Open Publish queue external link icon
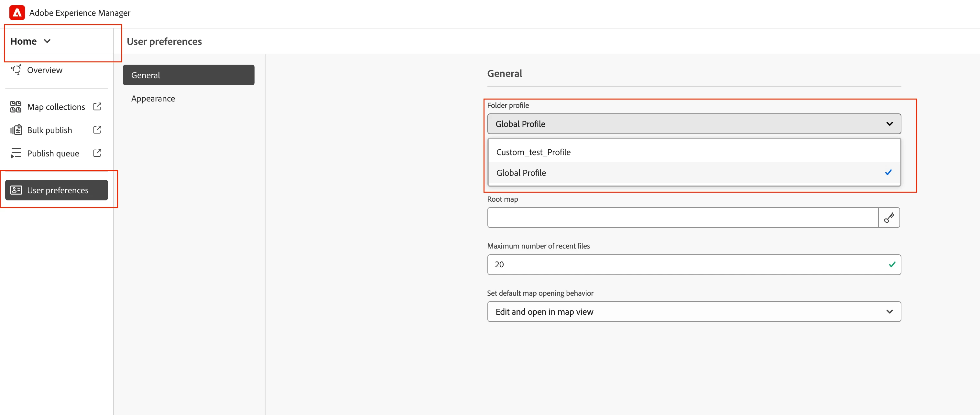 (97, 153)
